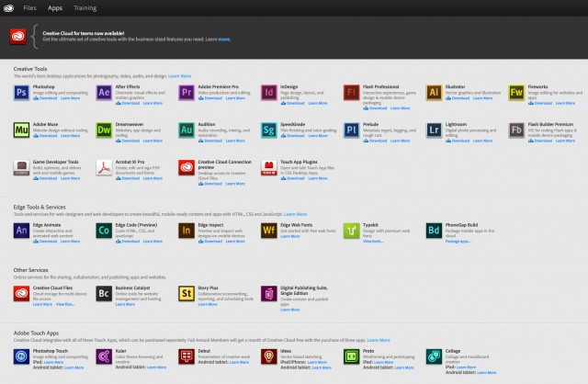588x384 pixels.
Task: Select the InDesign app icon
Action: click(x=269, y=92)
